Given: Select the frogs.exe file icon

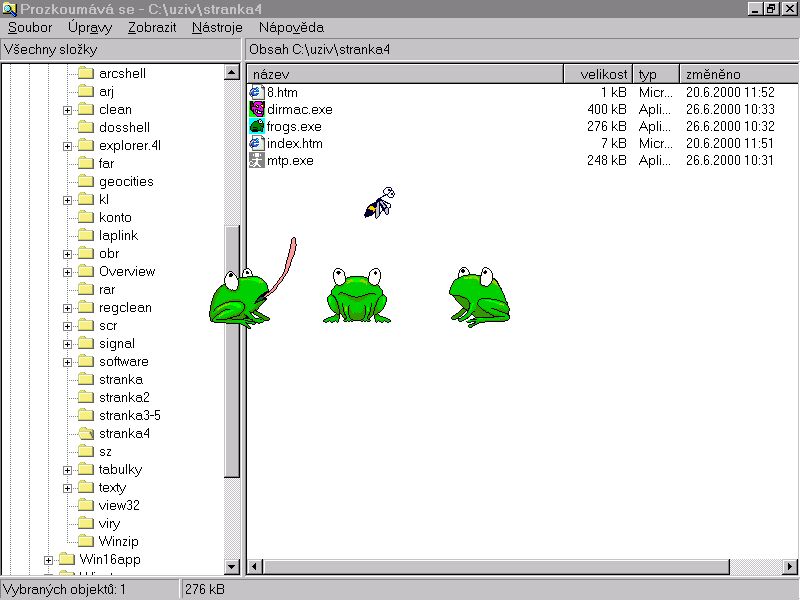Looking at the screenshot, I should [x=256, y=126].
